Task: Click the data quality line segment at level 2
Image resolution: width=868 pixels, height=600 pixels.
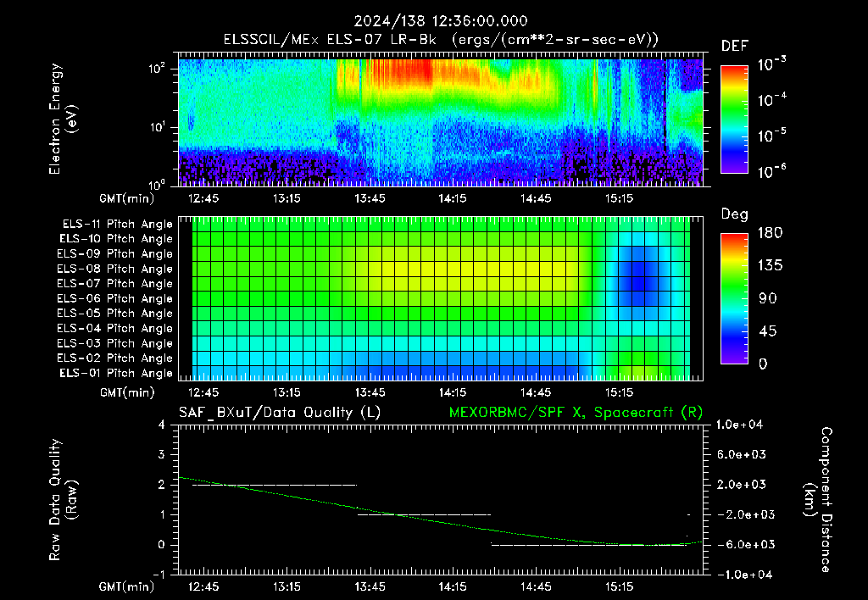Action: (275, 485)
